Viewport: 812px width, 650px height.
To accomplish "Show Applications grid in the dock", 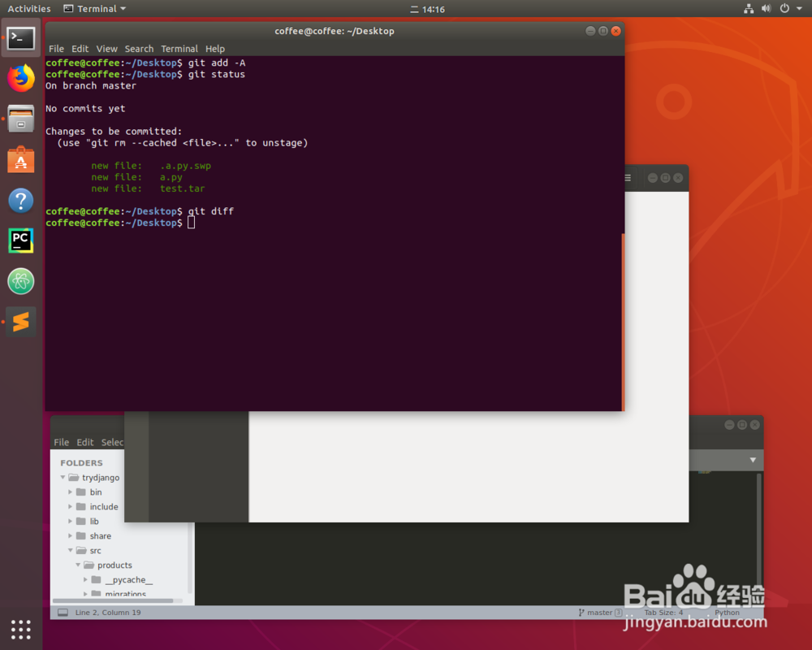I will point(21,629).
